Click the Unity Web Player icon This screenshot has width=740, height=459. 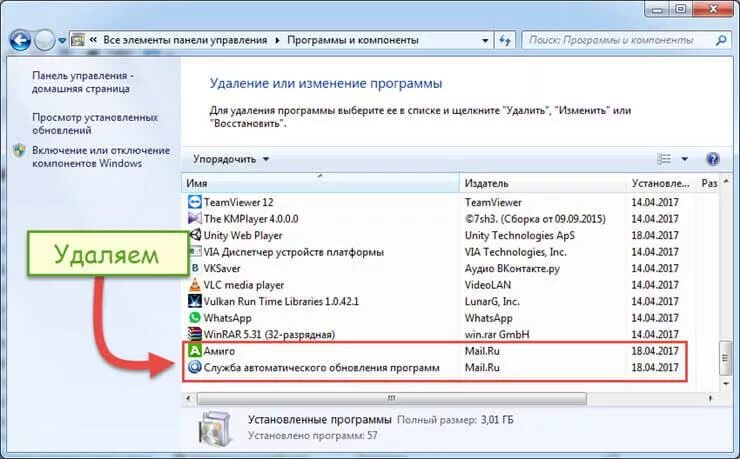pyautogui.click(x=194, y=235)
